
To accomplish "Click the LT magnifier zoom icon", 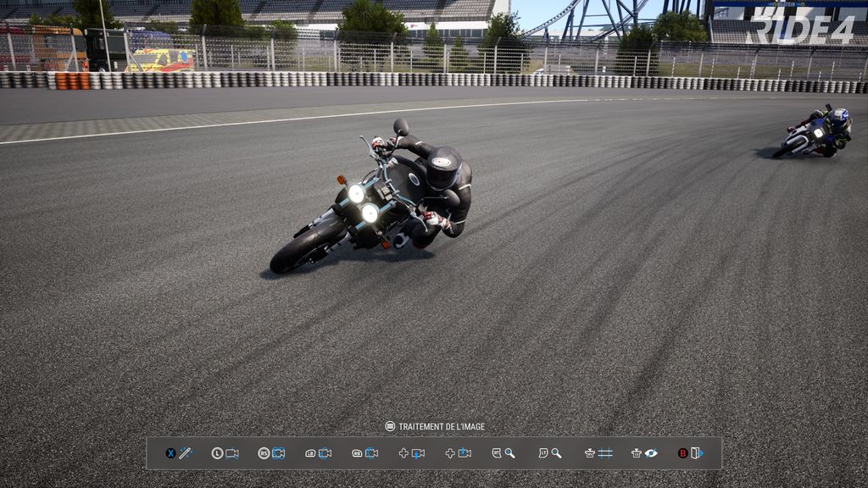I will (x=556, y=454).
